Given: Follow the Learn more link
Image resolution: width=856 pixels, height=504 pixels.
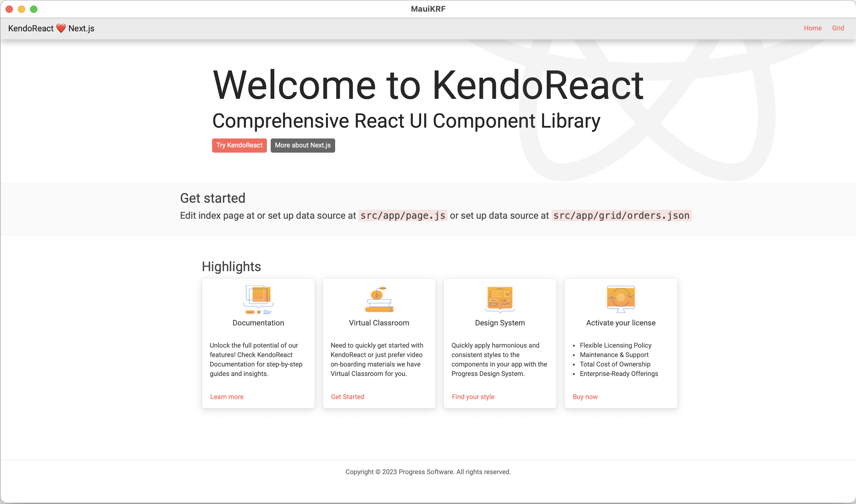Looking at the screenshot, I should [227, 397].
